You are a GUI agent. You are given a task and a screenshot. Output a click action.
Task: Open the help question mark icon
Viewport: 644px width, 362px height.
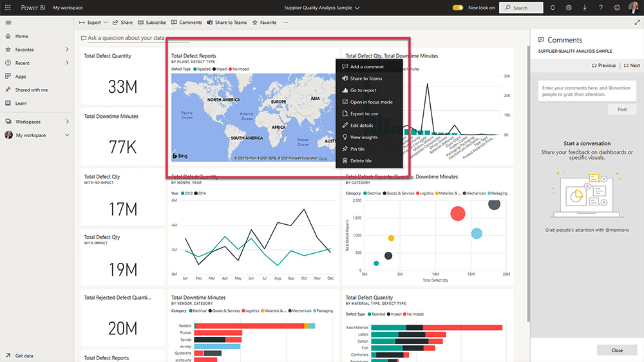600,8
